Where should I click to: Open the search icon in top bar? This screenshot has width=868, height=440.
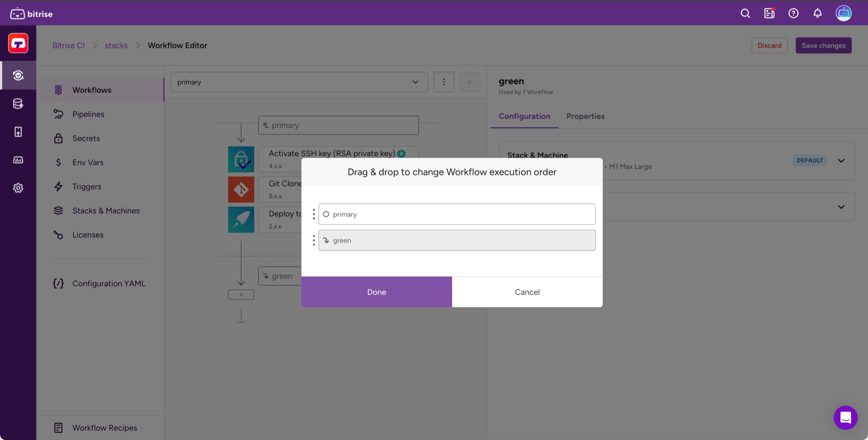click(x=745, y=14)
